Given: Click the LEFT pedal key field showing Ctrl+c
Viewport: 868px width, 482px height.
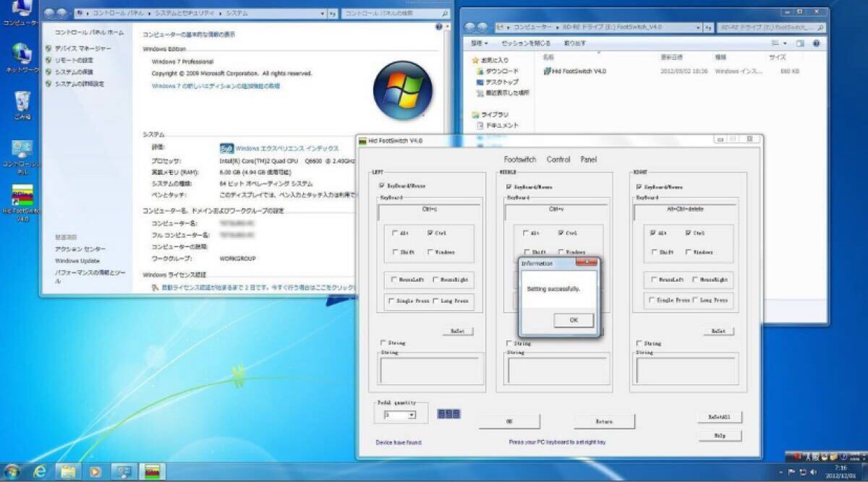Looking at the screenshot, I should [430, 212].
